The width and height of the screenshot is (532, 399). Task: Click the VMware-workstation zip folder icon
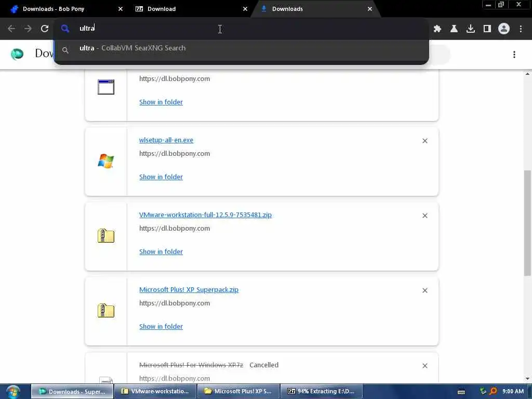click(x=106, y=235)
